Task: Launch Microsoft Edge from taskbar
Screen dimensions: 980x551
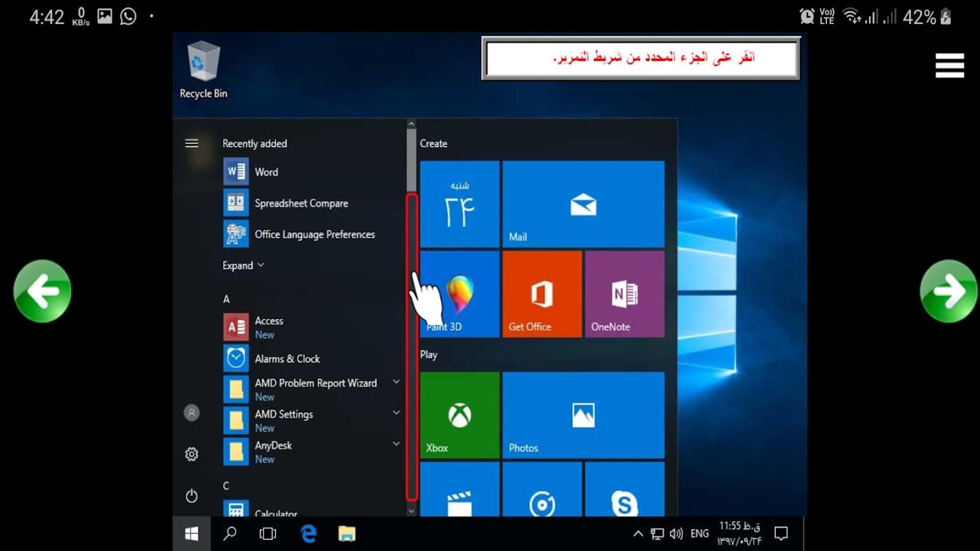Action: [x=308, y=534]
